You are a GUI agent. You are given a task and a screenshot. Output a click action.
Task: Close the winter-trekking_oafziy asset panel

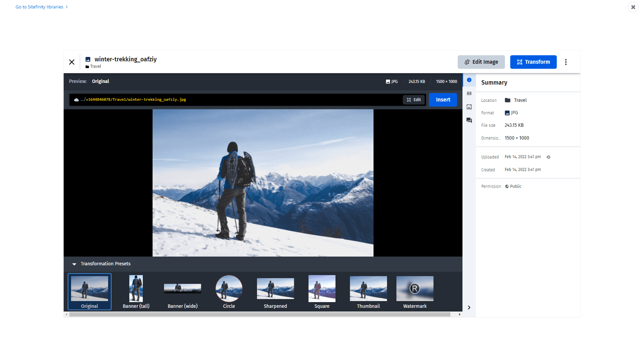(x=72, y=62)
